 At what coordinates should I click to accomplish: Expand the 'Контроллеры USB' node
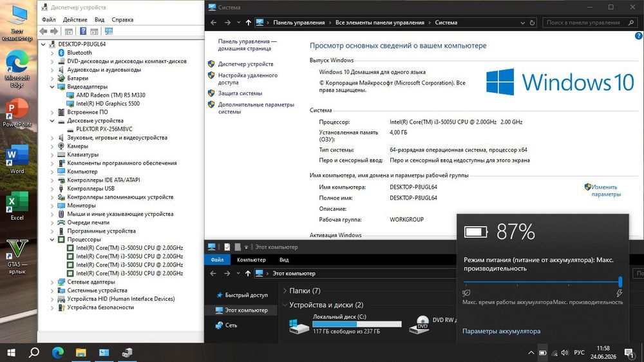click(52, 189)
